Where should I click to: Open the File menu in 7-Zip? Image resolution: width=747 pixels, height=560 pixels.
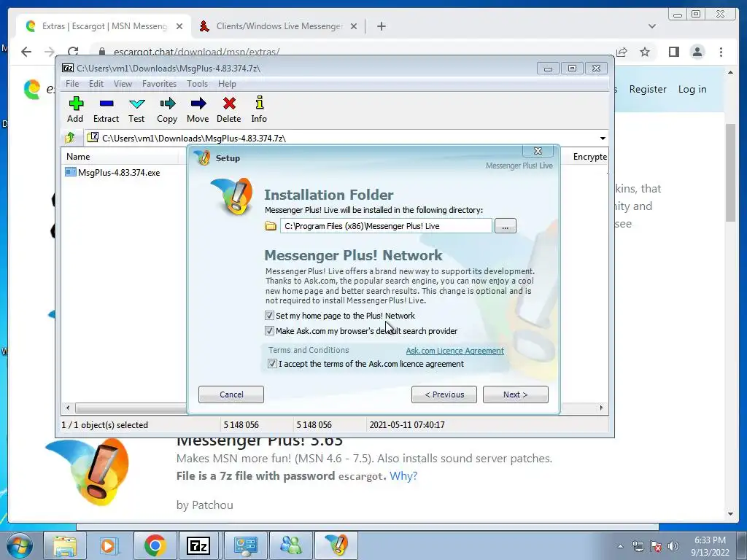coord(72,84)
